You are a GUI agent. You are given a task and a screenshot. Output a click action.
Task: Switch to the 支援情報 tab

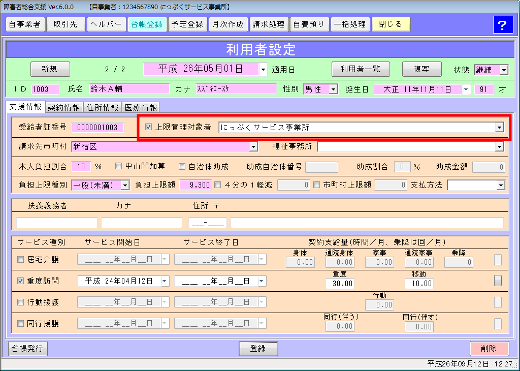point(25,107)
